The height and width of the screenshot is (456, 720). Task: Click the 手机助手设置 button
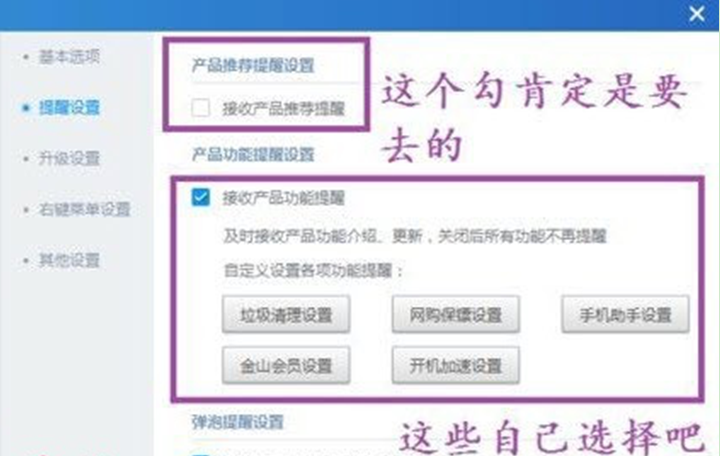click(x=625, y=315)
